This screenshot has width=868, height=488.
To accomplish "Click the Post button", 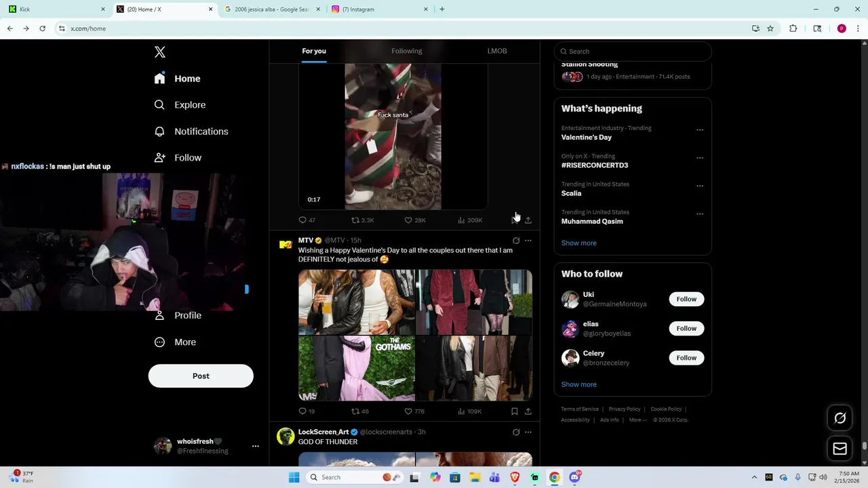I will click(201, 376).
